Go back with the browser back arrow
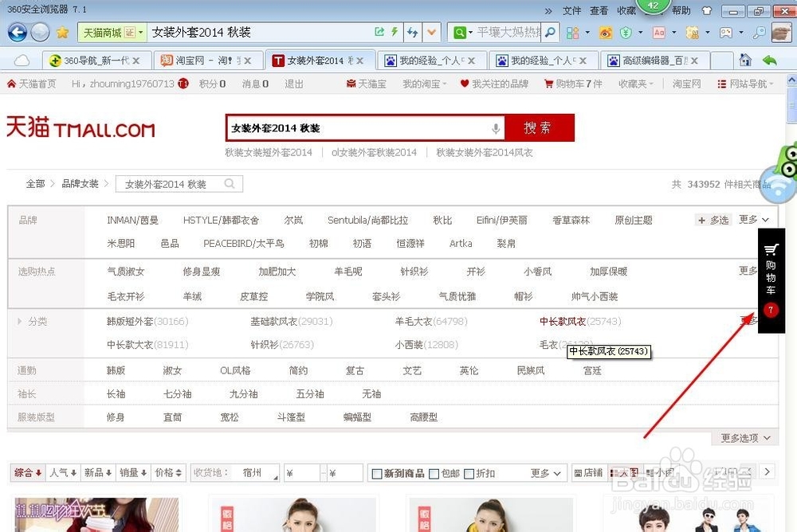 18,33
